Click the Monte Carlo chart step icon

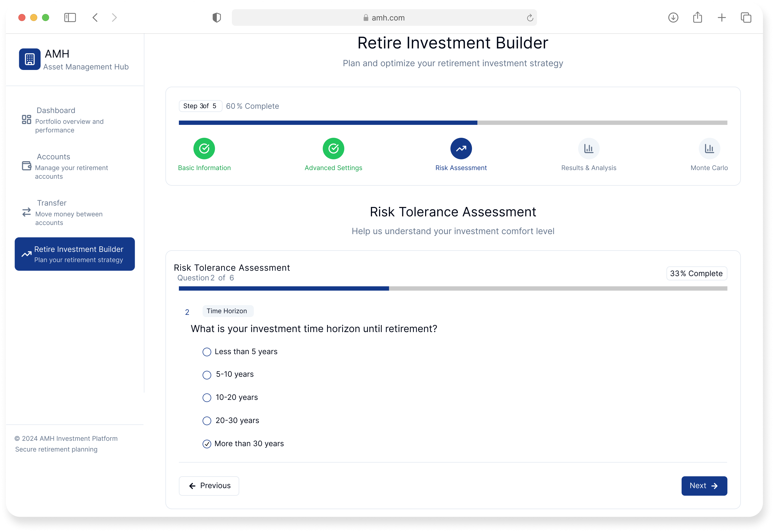[709, 149]
